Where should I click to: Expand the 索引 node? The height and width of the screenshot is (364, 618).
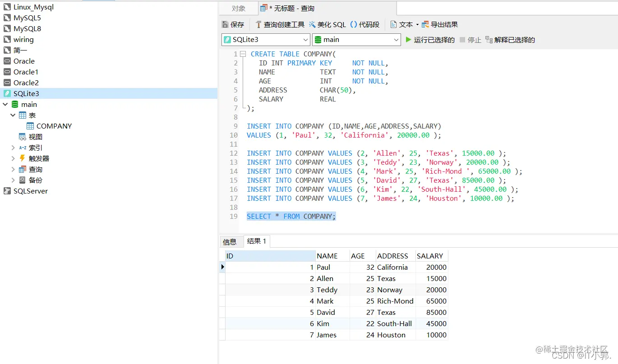tap(13, 148)
